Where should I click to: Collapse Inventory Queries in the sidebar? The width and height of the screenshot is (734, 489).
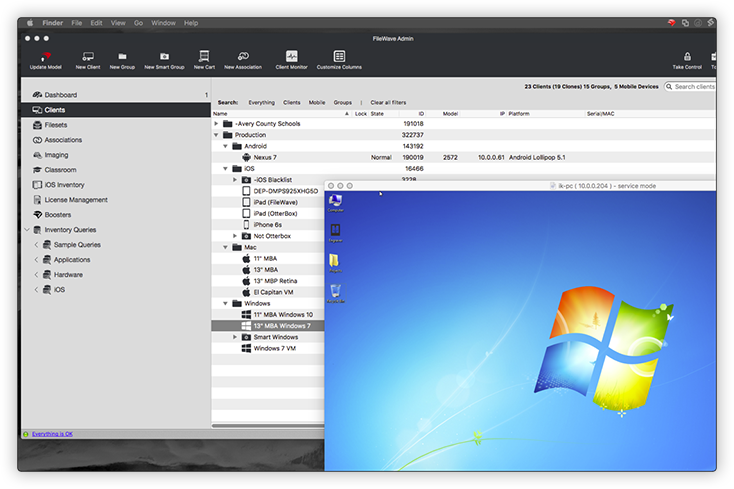pyautogui.click(x=27, y=230)
